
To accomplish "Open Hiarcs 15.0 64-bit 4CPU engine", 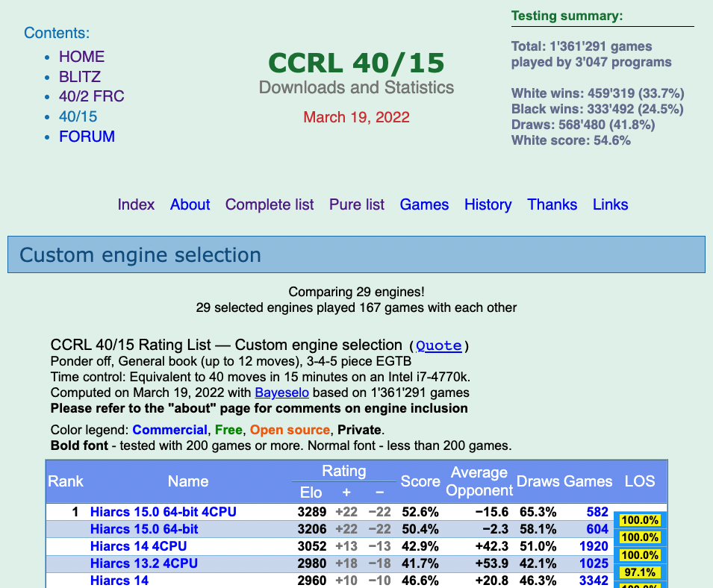I will 164,512.
